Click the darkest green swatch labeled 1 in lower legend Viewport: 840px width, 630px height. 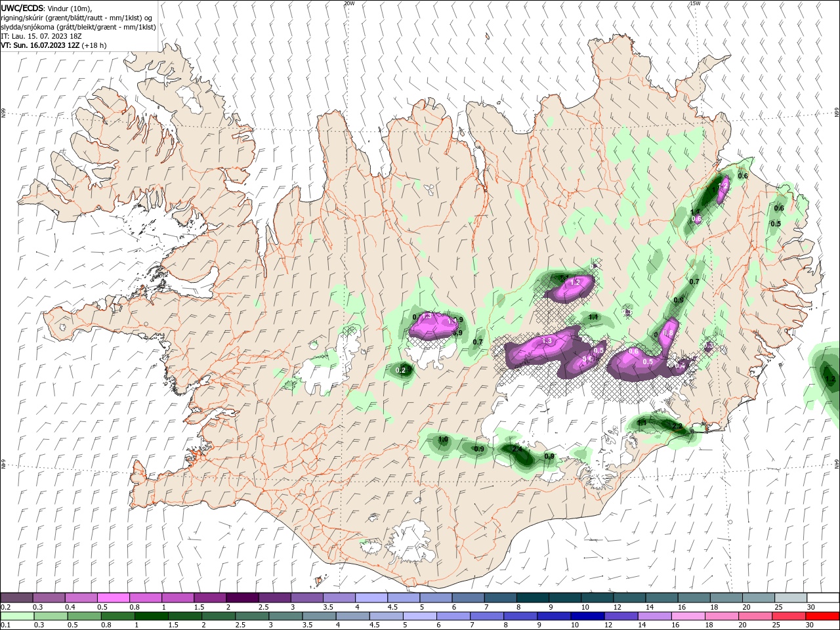(x=151, y=616)
